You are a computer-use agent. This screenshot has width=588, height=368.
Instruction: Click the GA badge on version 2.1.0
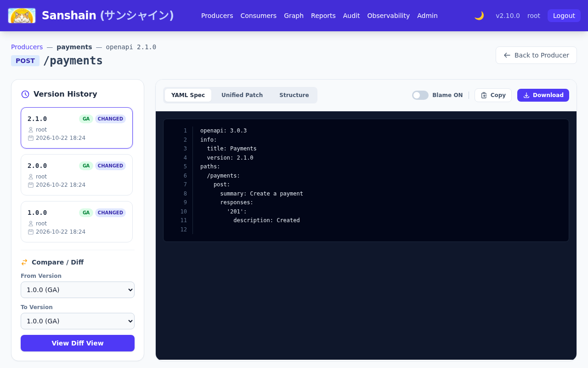[x=86, y=119]
